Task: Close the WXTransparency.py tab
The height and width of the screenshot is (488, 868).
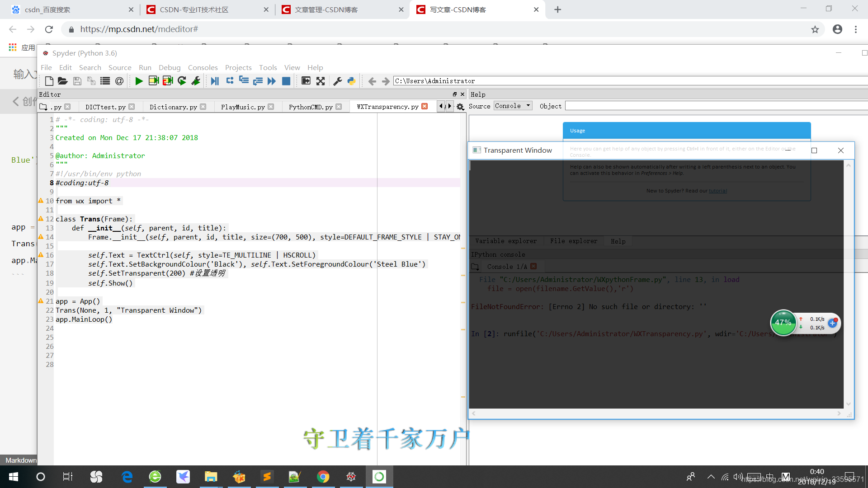Action: tap(424, 106)
